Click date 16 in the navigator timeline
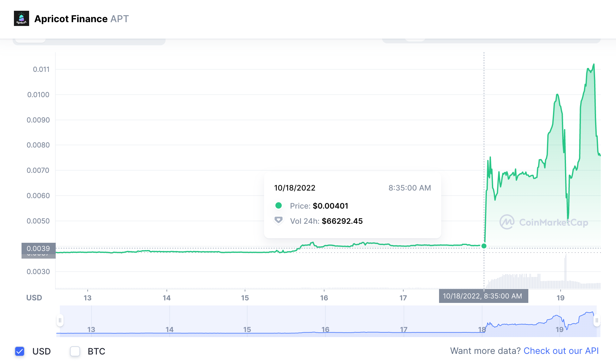This screenshot has height=364, width=616. pyautogui.click(x=325, y=329)
